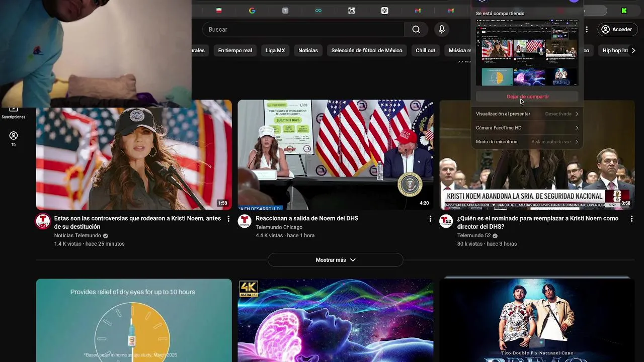644x362 pixels.
Task: Open Noticias Telemundo channel avatar
Action: [43, 221]
